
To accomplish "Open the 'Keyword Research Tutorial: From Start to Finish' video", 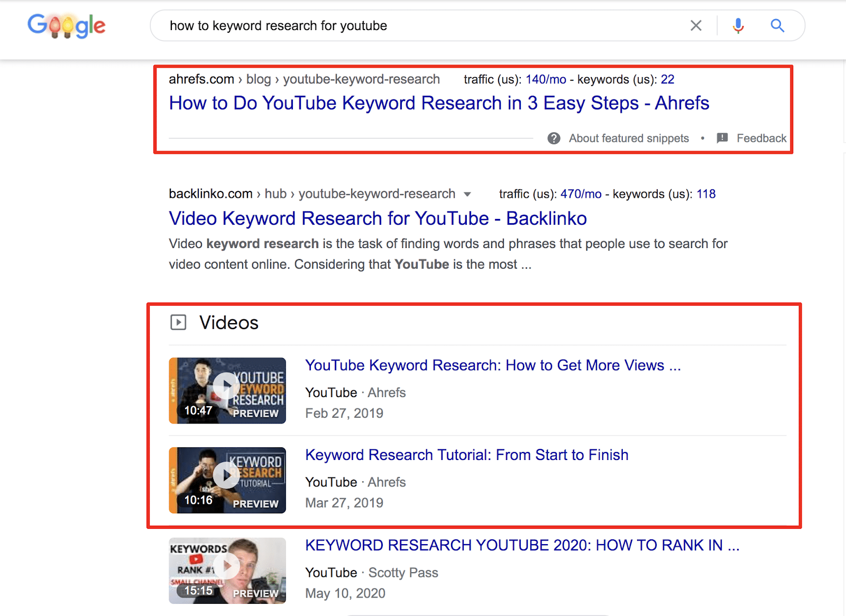I will [x=467, y=455].
